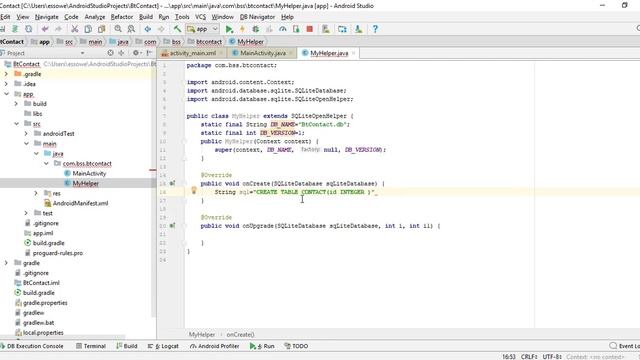Open the Android Profiler tool window
Screen dimensions: 640x360
(214, 346)
